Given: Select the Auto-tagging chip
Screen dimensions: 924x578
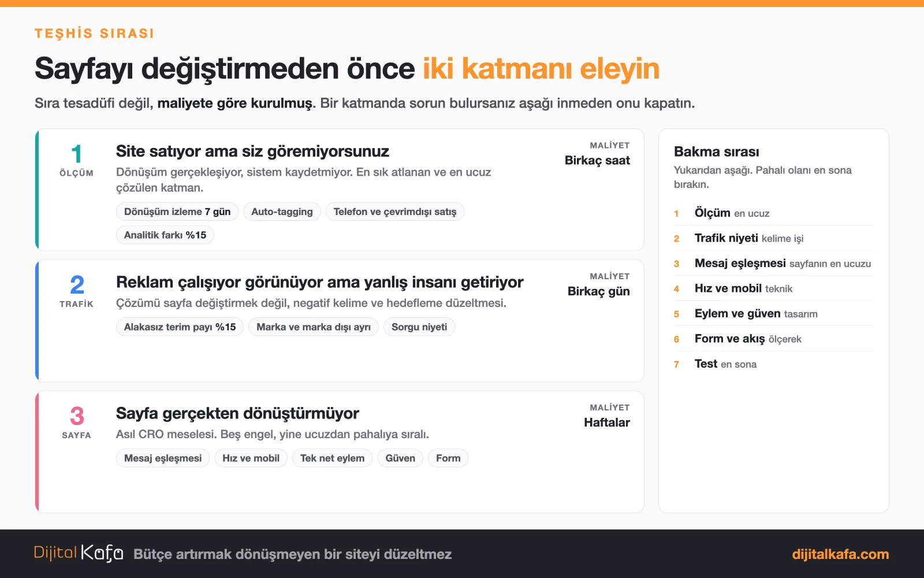Looking at the screenshot, I should [x=282, y=212].
